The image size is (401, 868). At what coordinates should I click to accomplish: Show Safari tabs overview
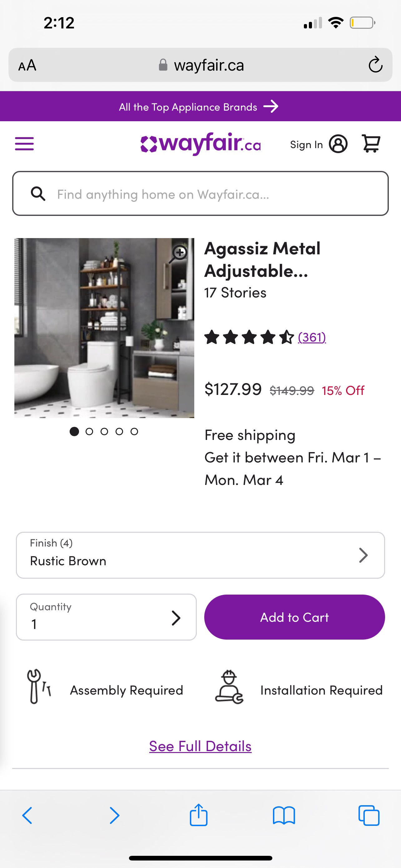369,816
